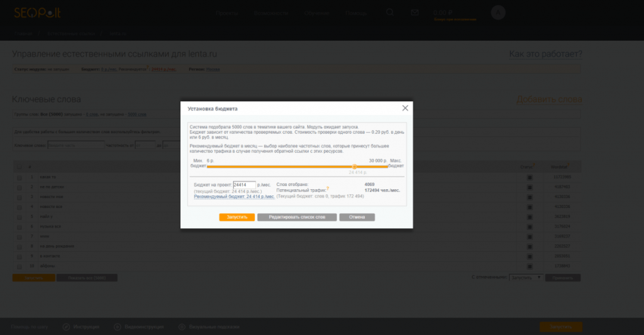Open the Проекты menu in top navigation
Viewport: 644px width, 335px height.
[226, 13]
